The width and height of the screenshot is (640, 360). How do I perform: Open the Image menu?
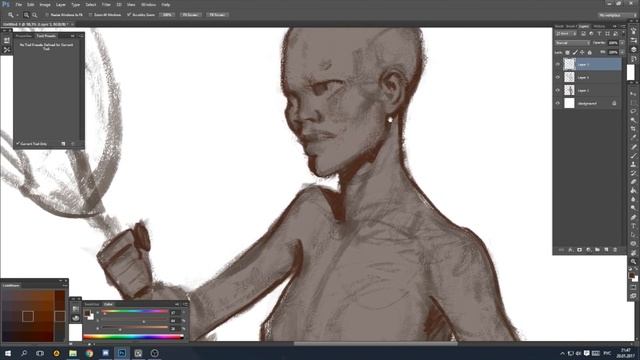click(x=45, y=4)
